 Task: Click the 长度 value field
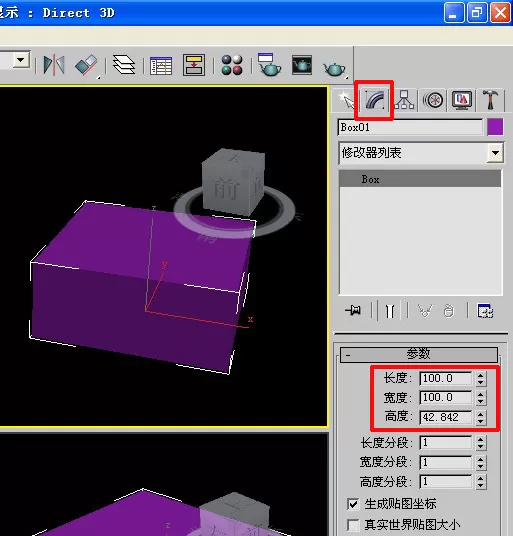tap(446, 378)
